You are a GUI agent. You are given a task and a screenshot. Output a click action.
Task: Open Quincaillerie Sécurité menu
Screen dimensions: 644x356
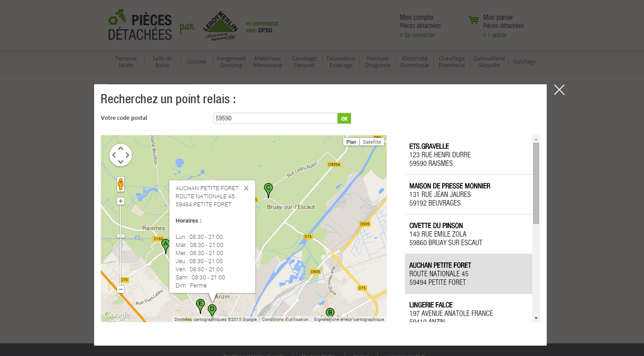tap(489, 62)
